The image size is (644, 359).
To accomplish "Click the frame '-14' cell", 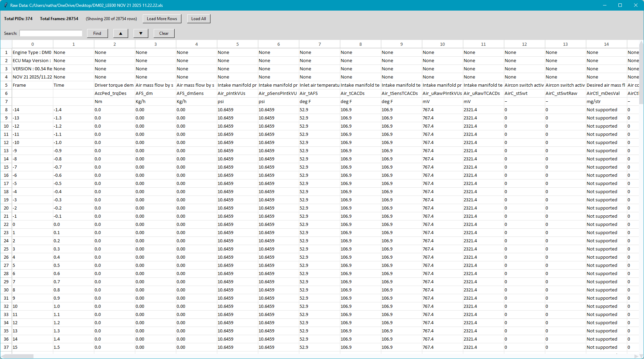I will click(x=32, y=110).
